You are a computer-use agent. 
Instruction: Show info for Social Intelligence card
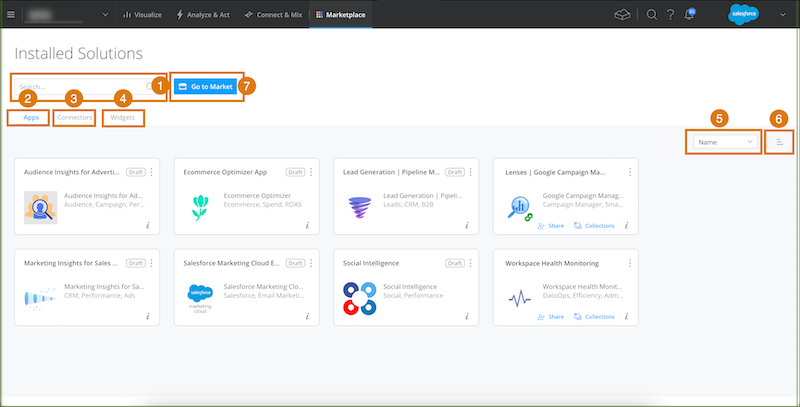(467, 316)
